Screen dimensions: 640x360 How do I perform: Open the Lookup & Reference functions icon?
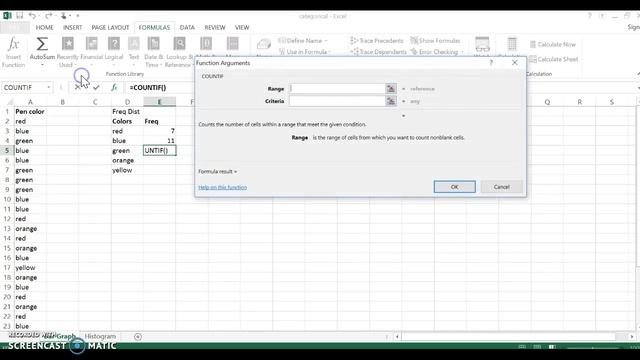tap(179, 43)
